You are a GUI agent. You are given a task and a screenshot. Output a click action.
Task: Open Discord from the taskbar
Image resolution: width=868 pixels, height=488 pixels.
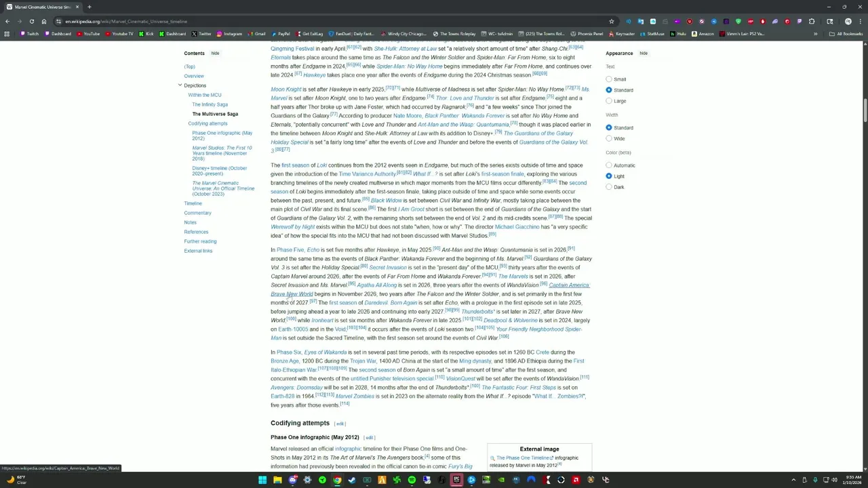292,480
